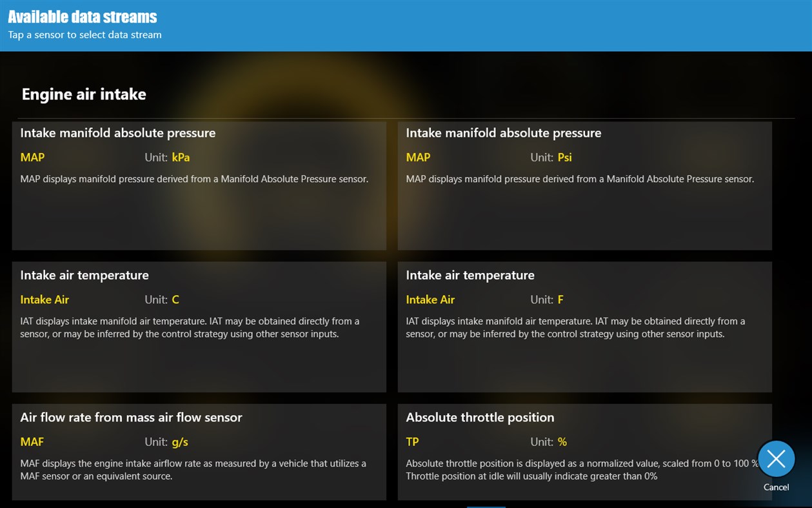Select Air flow rate from mass air flow sensor

199,452
